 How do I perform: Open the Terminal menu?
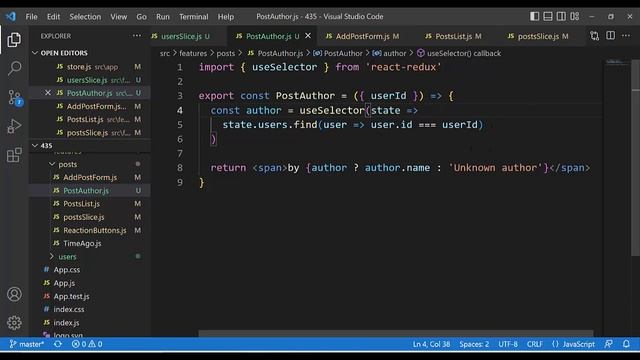tap(193, 17)
